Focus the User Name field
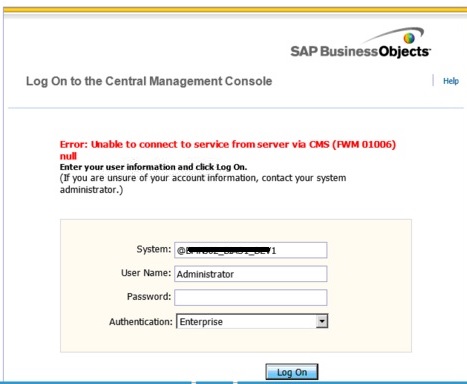The image size is (467, 384). click(251, 274)
